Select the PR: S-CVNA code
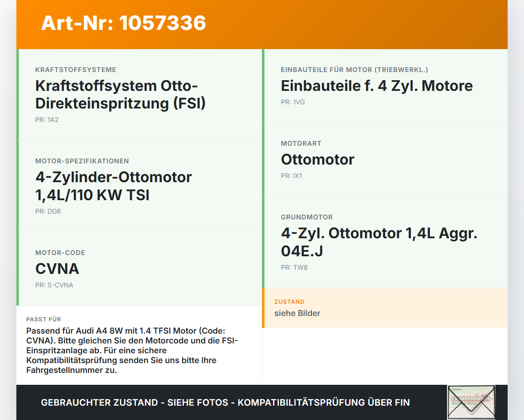The height and width of the screenshot is (420, 524). (x=54, y=285)
